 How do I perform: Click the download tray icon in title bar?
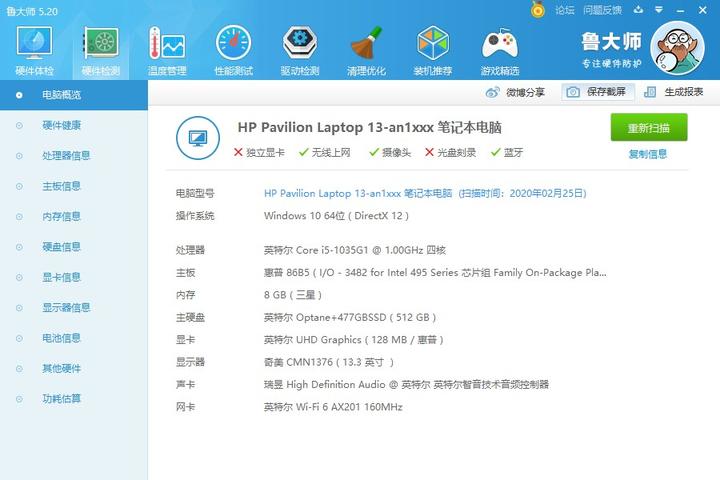click(638, 10)
